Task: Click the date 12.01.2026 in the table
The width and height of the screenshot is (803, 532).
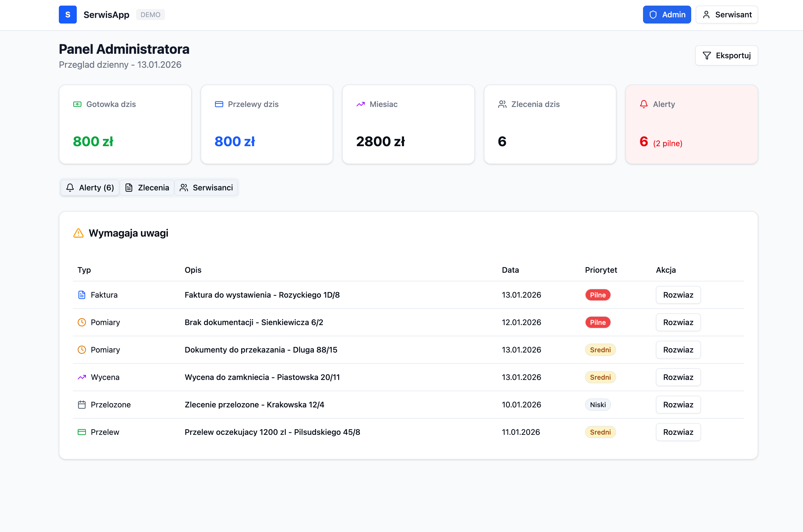Action: point(521,322)
